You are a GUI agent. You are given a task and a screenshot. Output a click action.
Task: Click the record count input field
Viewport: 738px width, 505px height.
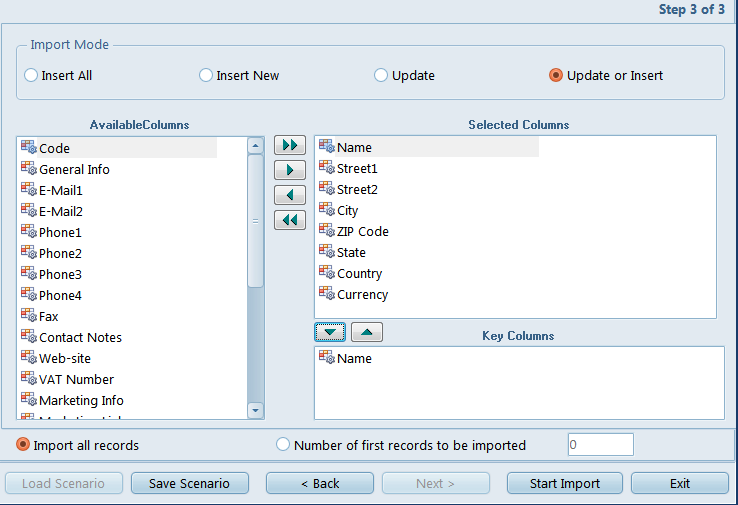[601, 445]
